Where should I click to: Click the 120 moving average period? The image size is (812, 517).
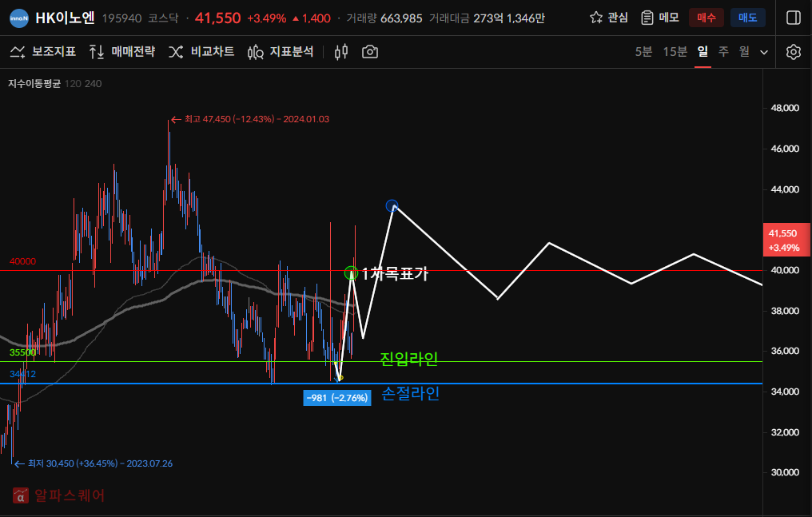[73, 84]
